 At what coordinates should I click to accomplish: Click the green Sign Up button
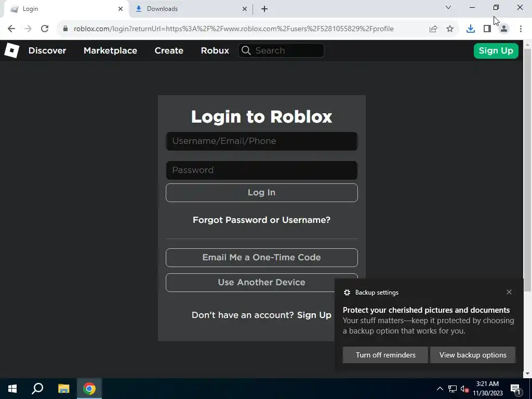point(496,51)
